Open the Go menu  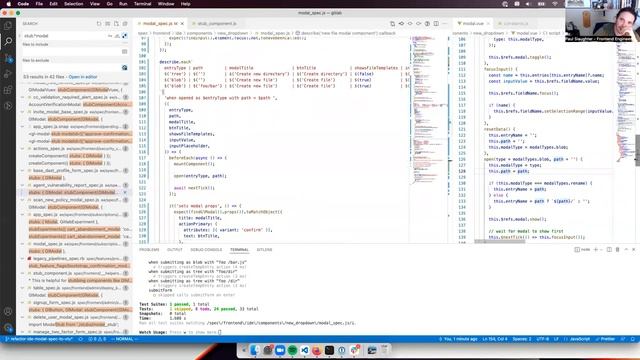[109, 4]
